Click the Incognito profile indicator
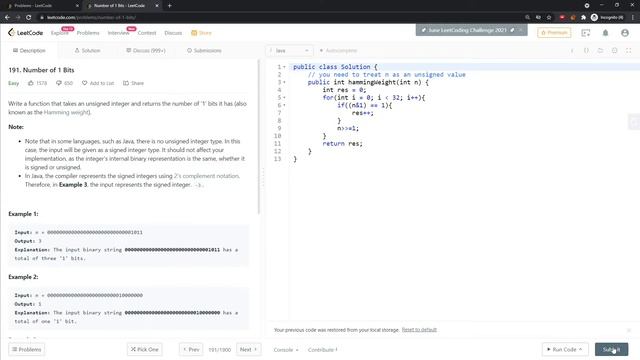This screenshot has width=640, height=360. click(x=607, y=18)
